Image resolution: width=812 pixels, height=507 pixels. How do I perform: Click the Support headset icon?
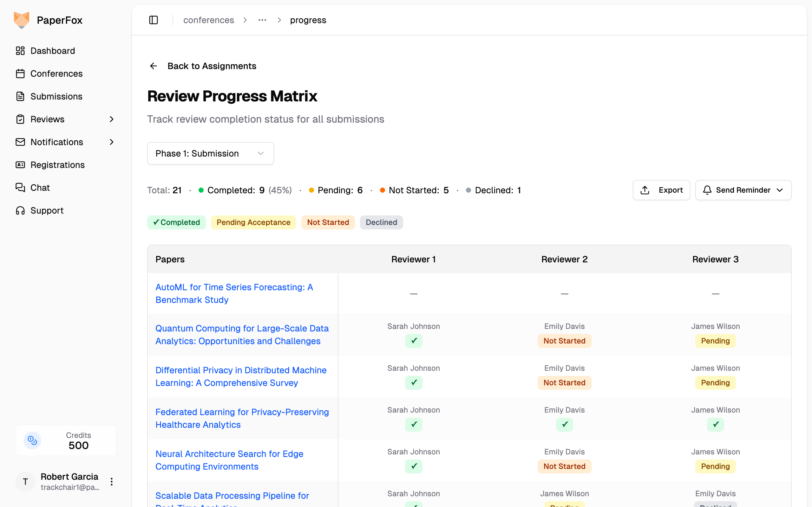point(20,210)
